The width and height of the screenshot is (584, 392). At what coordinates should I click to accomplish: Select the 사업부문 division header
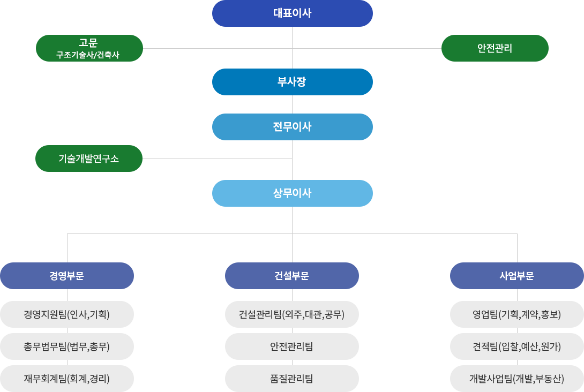tap(517, 276)
